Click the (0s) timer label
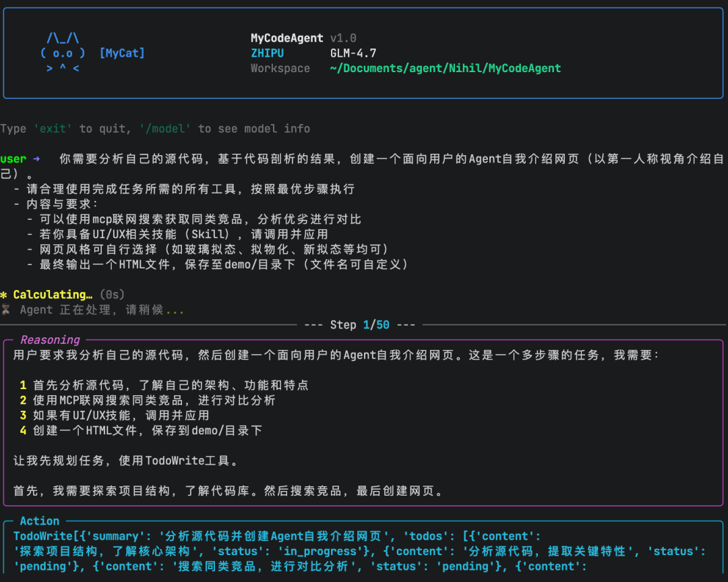 coord(111,294)
